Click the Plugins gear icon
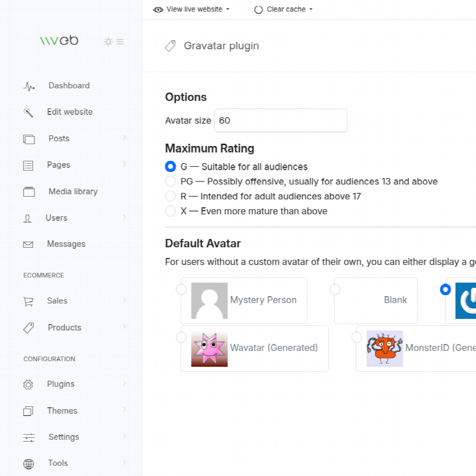 click(x=28, y=385)
